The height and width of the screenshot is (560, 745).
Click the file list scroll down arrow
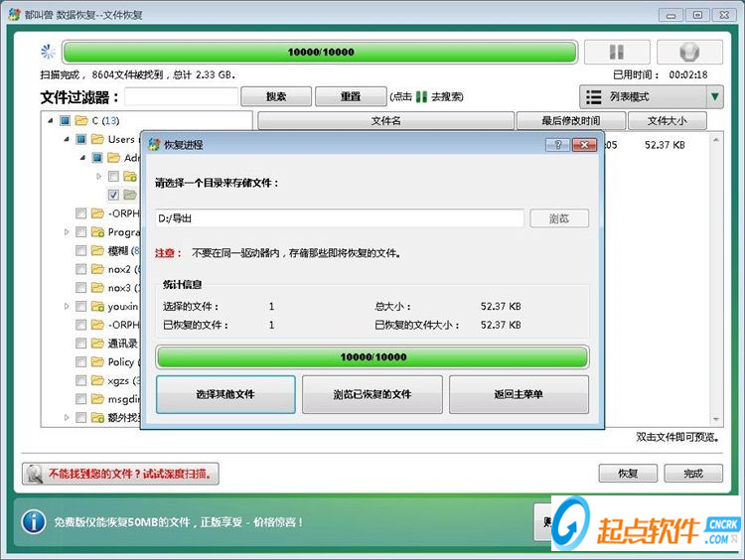tap(716, 419)
